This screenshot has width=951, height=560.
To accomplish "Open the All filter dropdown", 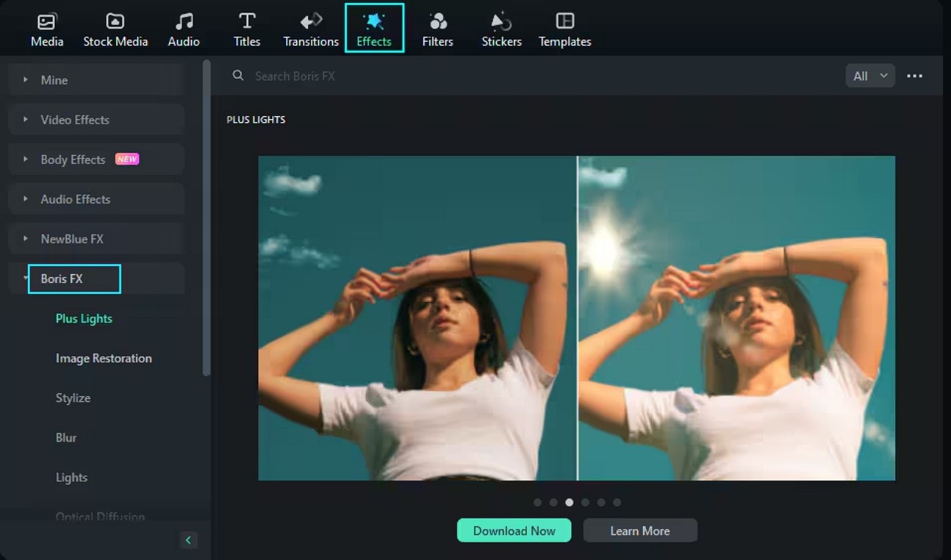I will (x=870, y=75).
